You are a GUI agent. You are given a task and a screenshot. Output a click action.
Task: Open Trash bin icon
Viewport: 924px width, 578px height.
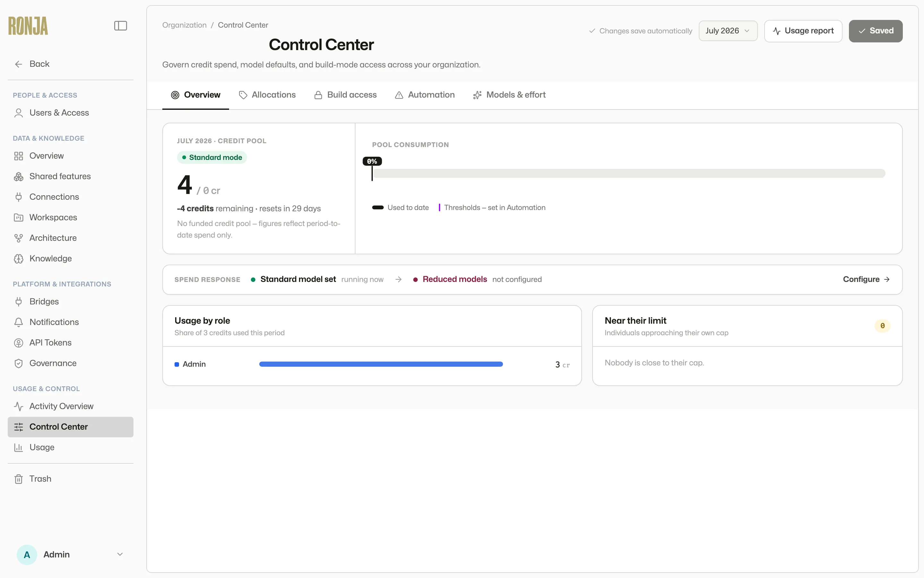(18, 479)
